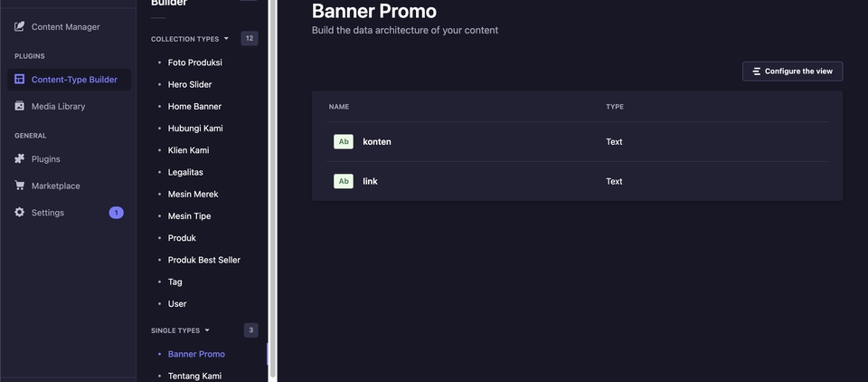The height and width of the screenshot is (382, 868).
Task: Click the Plugins puzzle-piece icon
Action: (19, 159)
